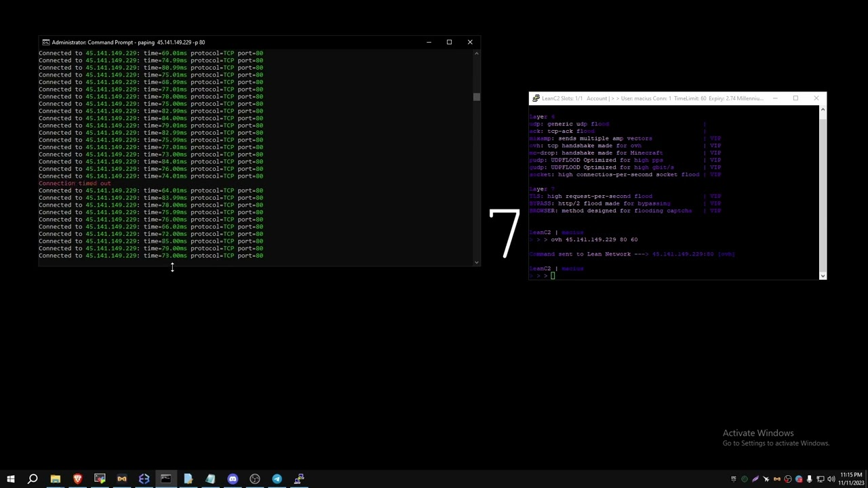868x488 pixels.
Task: Open Discord from the taskbar
Action: pyautogui.click(x=233, y=479)
